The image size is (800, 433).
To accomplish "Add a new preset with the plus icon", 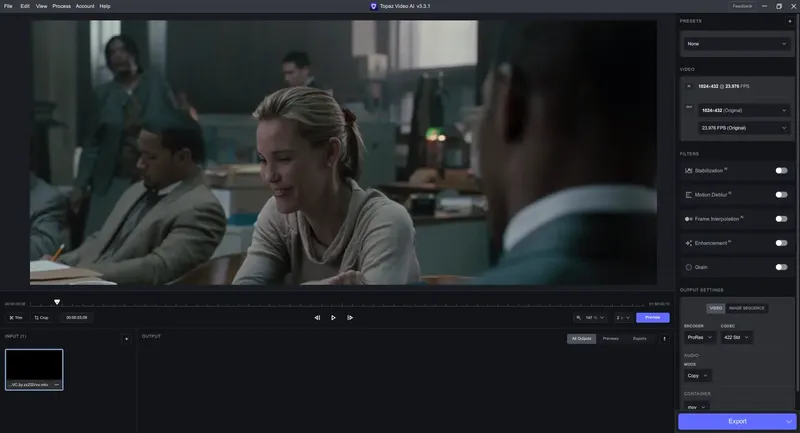I will tap(790, 21).
